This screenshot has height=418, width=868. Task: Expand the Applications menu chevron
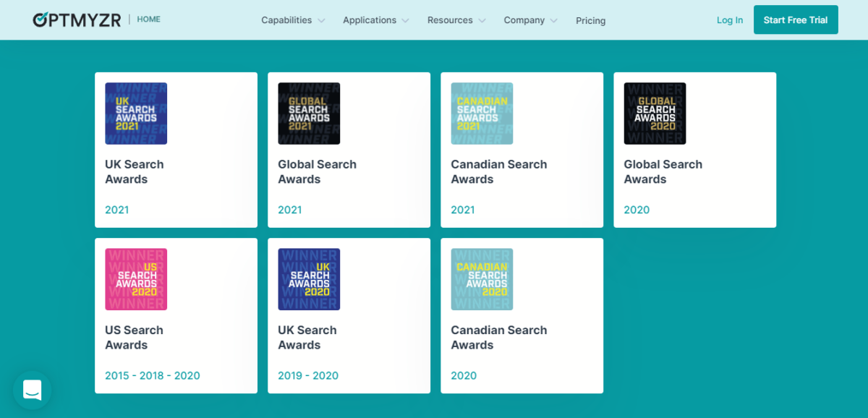tap(405, 21)
